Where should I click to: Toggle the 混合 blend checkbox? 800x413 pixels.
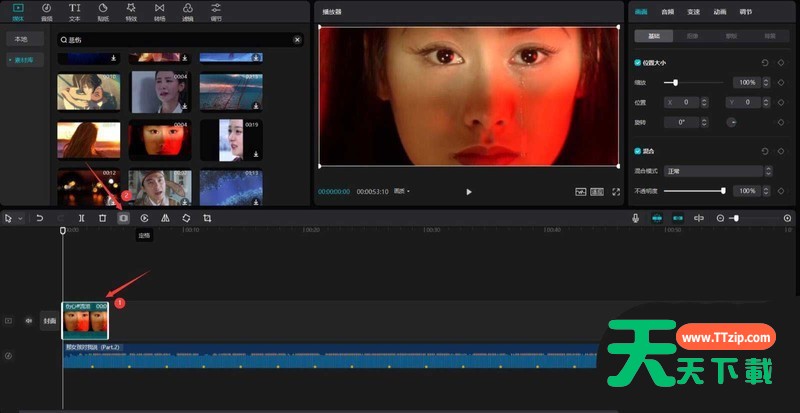638,151
